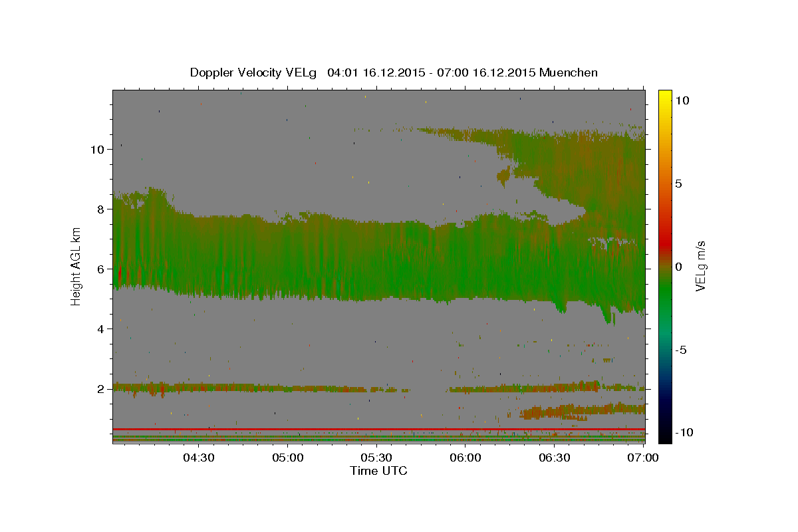Click the colorbar value -10 label

[x=684, y=432]
